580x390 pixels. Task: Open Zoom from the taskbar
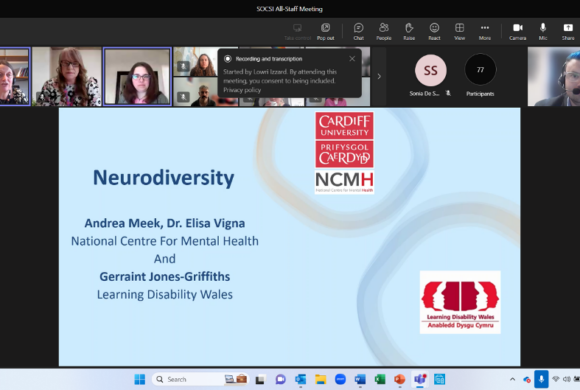340,379
